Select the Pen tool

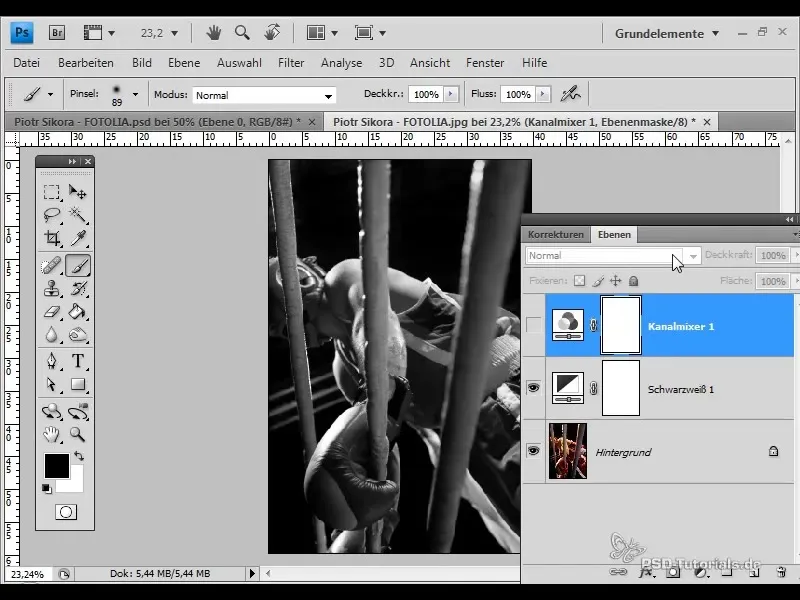coord(51,361)
